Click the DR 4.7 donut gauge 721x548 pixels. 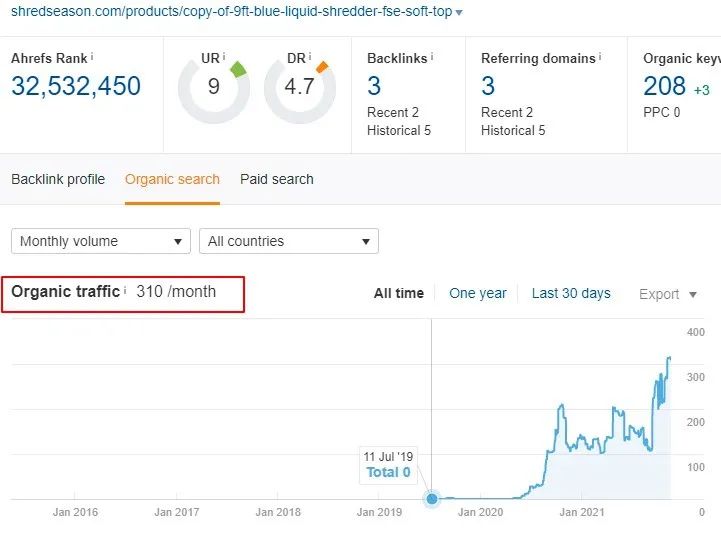(x=299, y=88)
